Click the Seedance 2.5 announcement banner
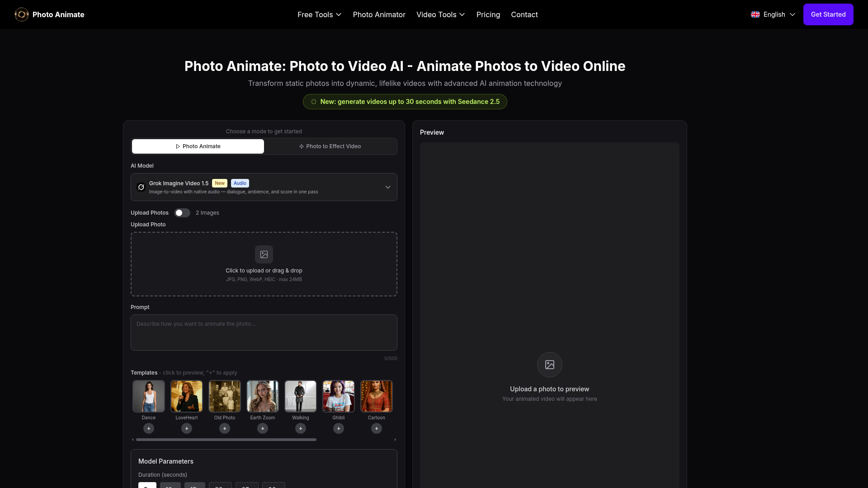Viewport: 868px width, 488px height. click(x=405, y=102)
